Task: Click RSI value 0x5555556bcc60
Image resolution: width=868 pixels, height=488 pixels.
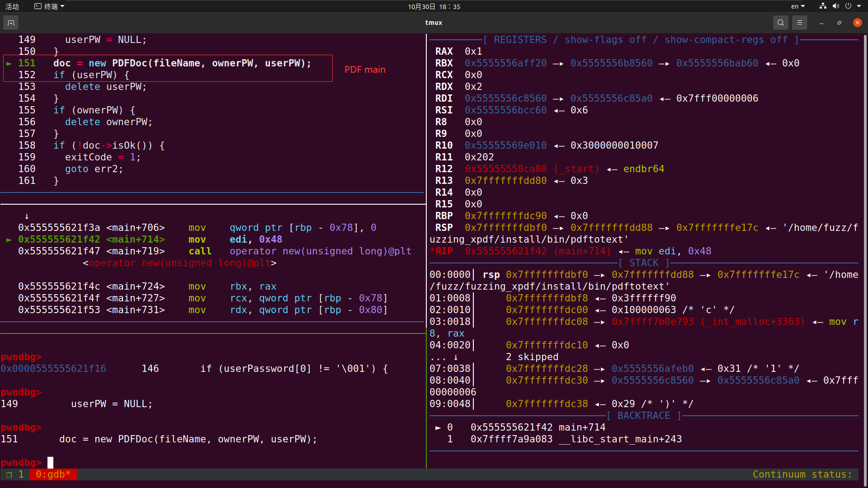Action: coord(505,110)
